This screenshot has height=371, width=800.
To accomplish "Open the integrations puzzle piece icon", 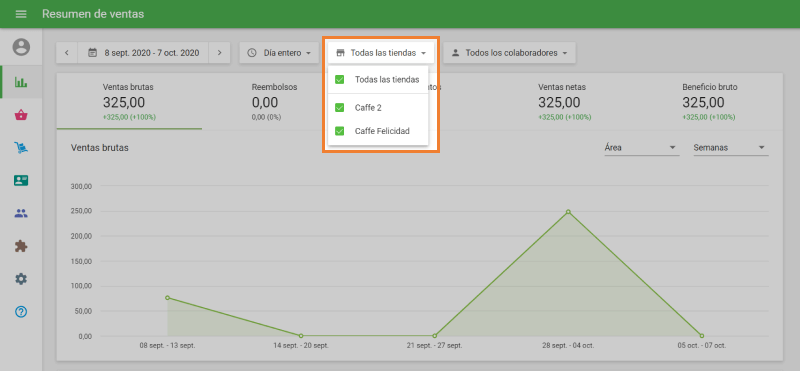I will [21, 246].
